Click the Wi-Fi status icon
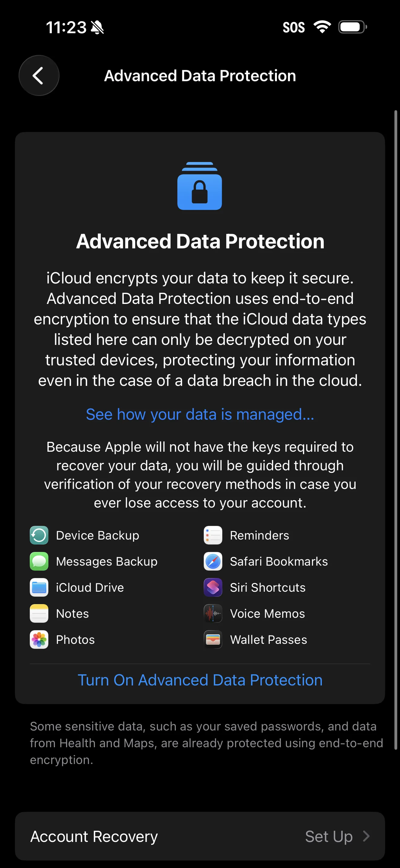Viewport: 400px width, 868px height. (x=322, y=27)
